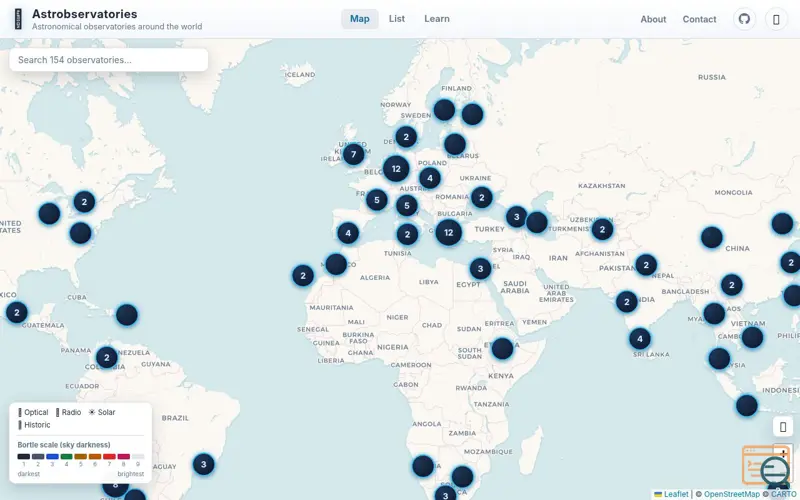Open the 5 cluster over France
This screenshot has width=800, height=500.
click(377, 200)
